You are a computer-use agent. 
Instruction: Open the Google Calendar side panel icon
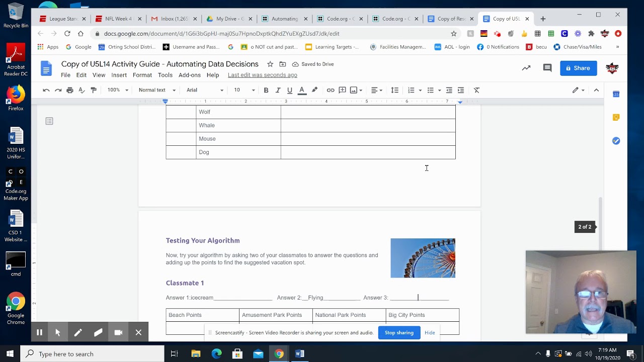tap(616, 94)
